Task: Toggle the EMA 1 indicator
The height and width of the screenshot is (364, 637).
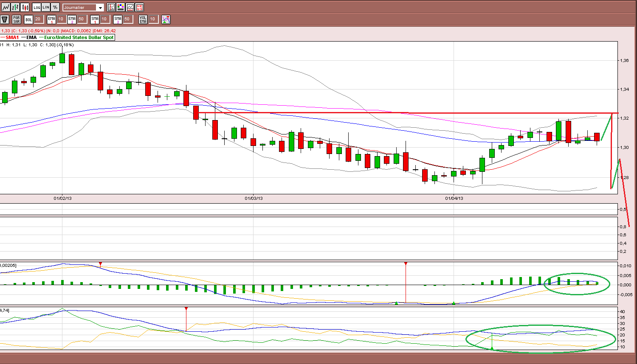Action: 51,19
